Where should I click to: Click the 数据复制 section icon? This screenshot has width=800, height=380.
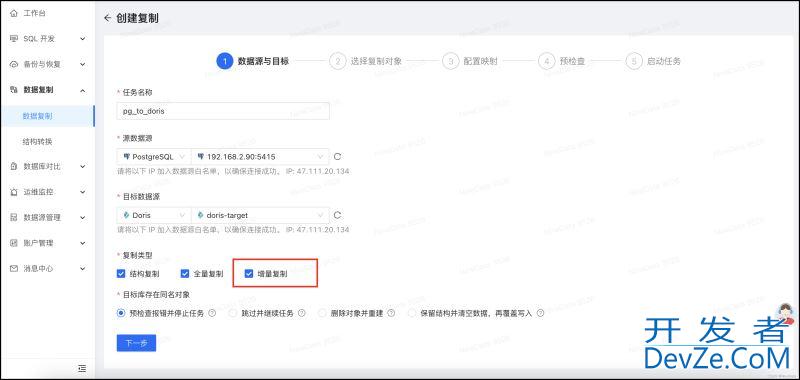[x=14, y=90]
